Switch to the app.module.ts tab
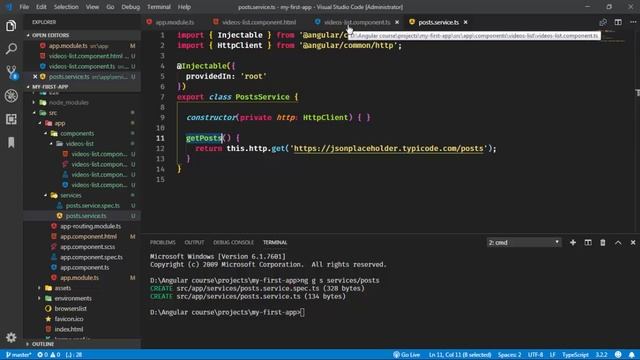Viewport: 640px width, 360px height. pos(174,22)
